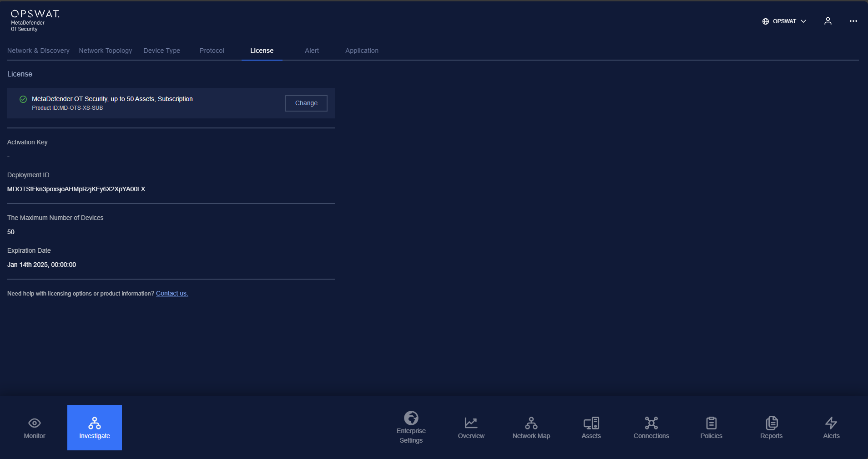Open Enterprise Settings

click(x=411, y=428)
